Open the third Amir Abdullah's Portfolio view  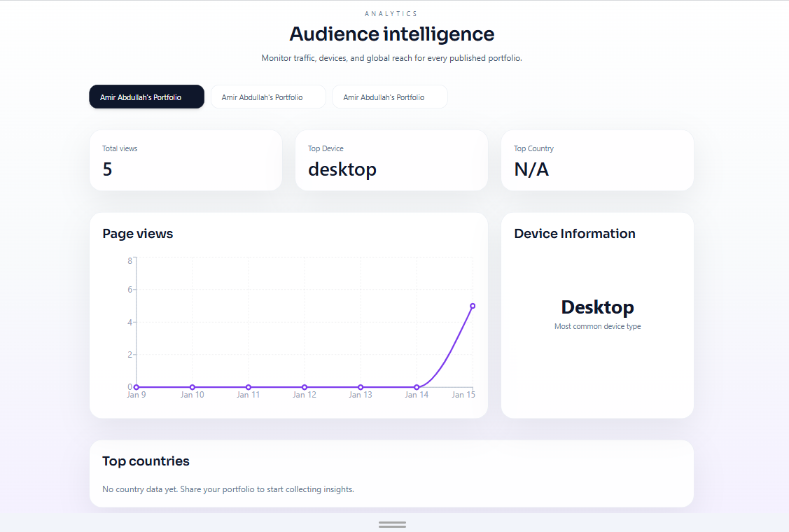tap(390, 97)
